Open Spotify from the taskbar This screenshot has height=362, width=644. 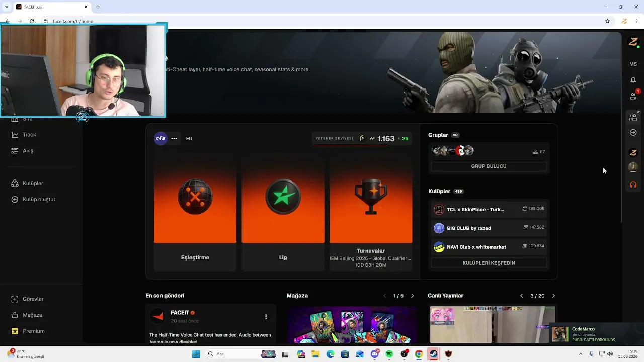[389, 354]
